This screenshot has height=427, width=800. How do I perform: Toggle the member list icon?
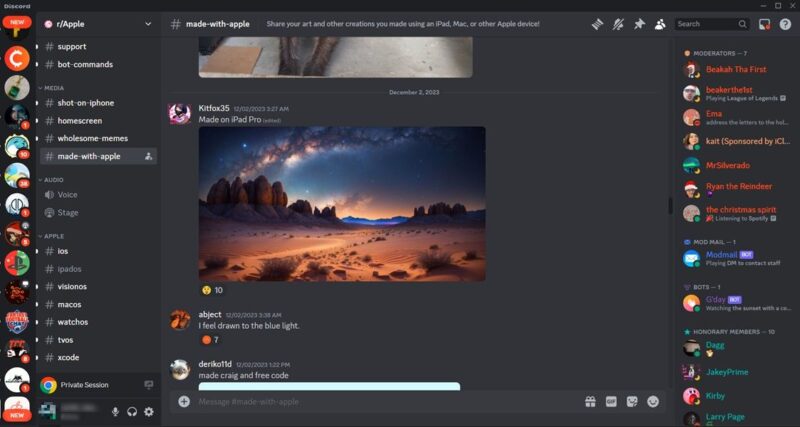pos(660,24)
